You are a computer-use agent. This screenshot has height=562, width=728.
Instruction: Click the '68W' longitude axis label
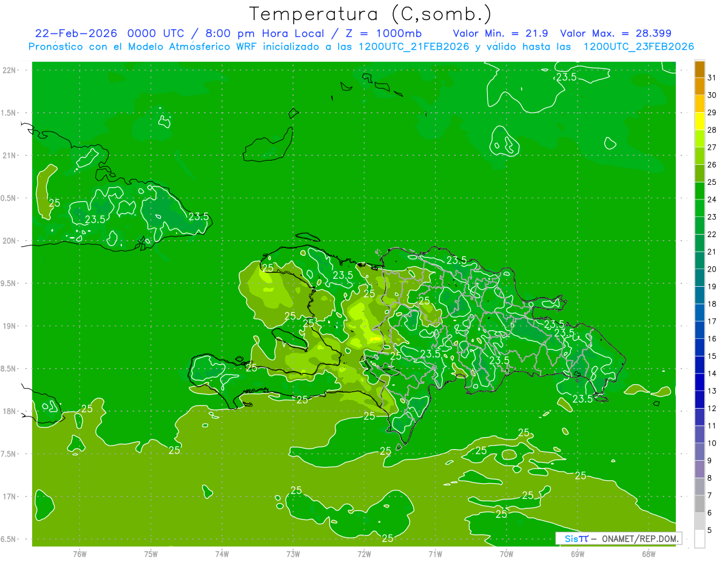tap(649, 554)
